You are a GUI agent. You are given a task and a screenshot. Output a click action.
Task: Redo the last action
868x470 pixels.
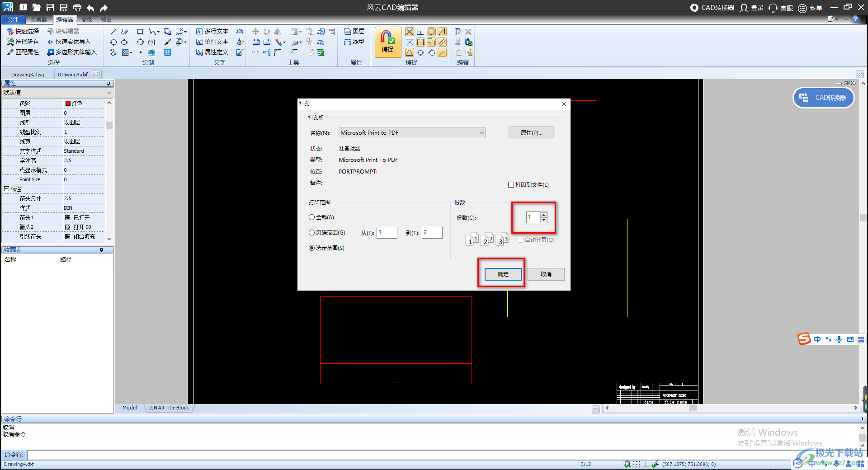104,7
